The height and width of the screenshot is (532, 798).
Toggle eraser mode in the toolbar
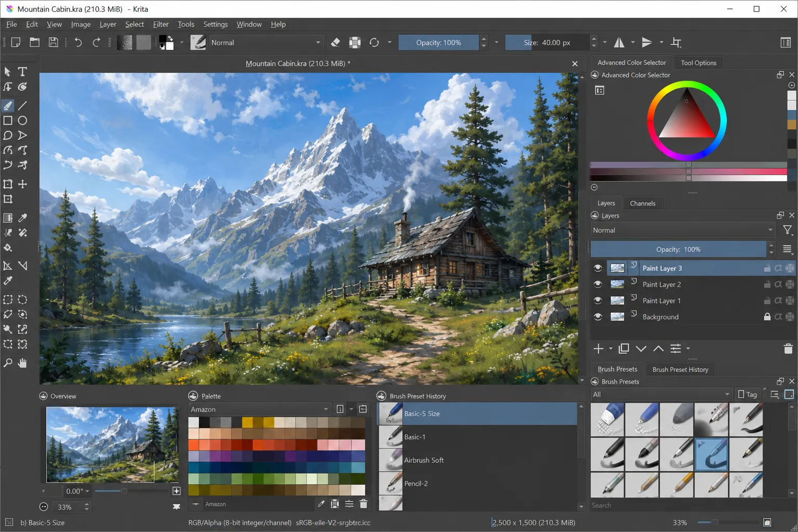[x=336, y=43]
